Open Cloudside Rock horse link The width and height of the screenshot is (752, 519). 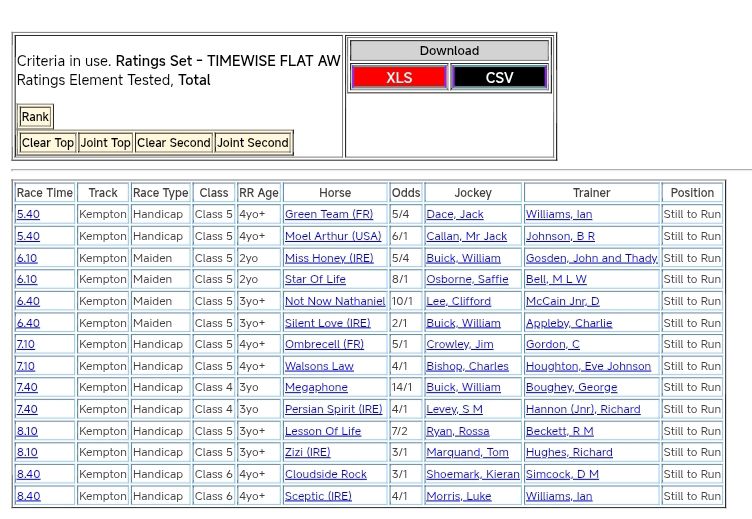click(x=325, y=475)
